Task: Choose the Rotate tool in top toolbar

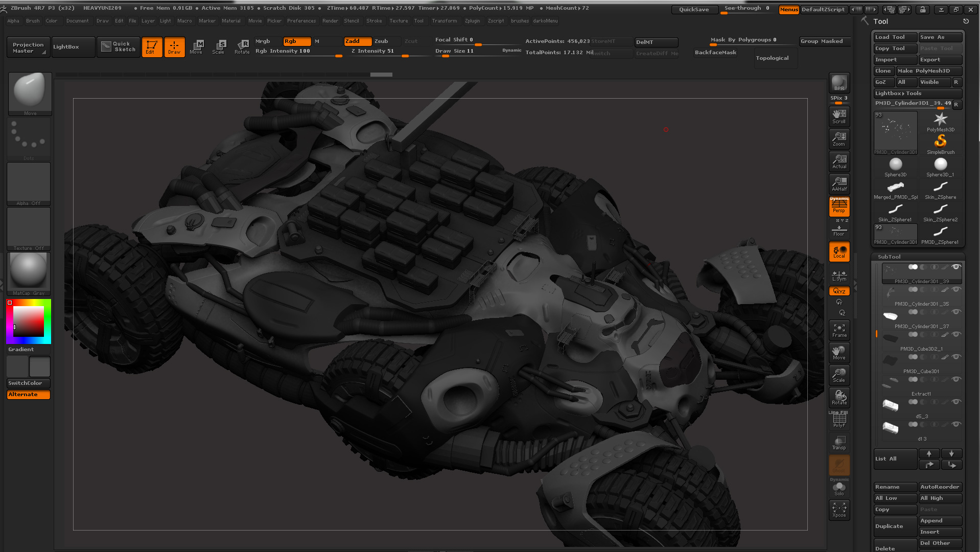Action: point(242,47)
